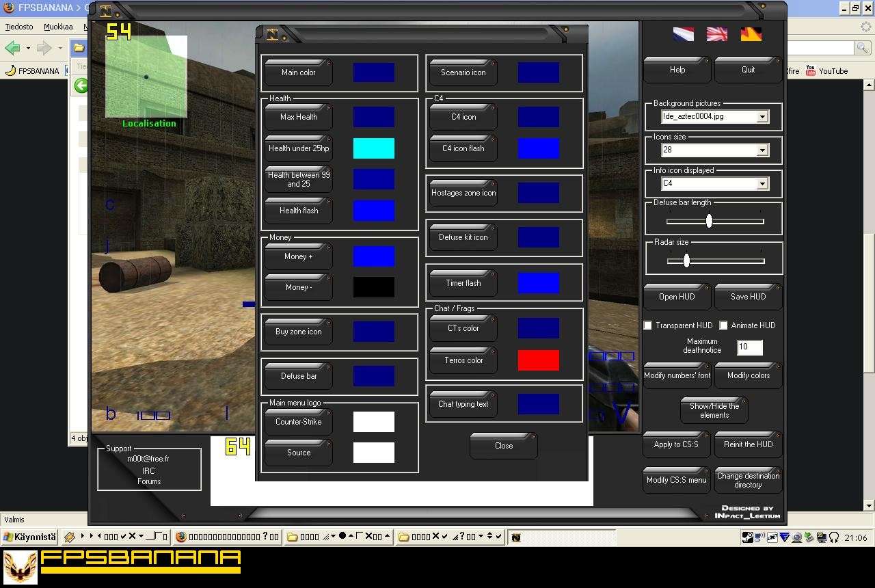Open Steam from the system tray

tap(747, 537)
